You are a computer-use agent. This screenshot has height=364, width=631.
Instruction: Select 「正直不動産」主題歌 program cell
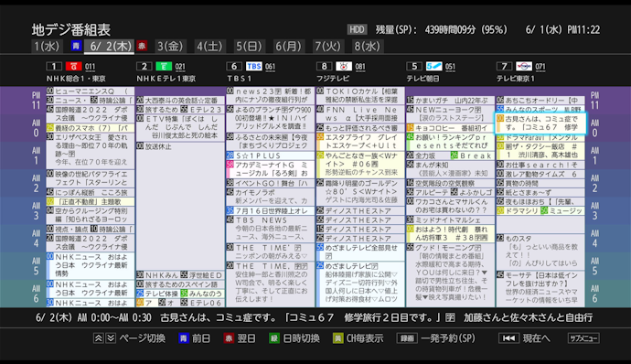pyautogui.click(x=91, y=201)
